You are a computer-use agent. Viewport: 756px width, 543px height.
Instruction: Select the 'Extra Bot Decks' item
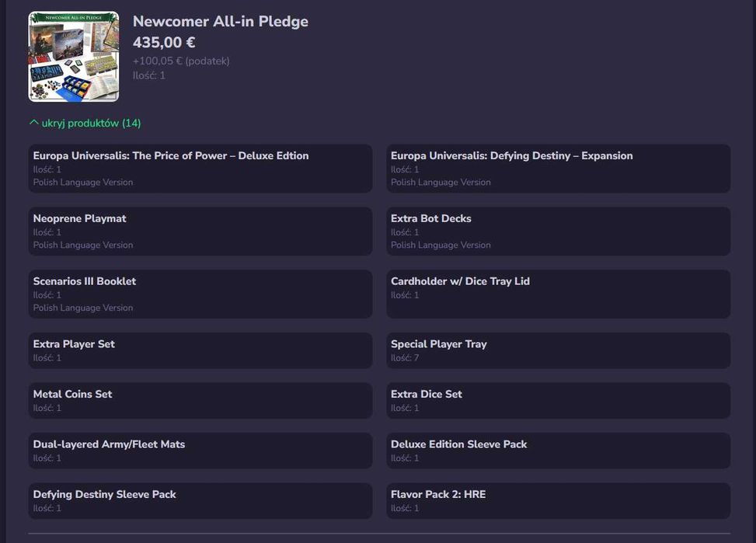pos(559,231)
